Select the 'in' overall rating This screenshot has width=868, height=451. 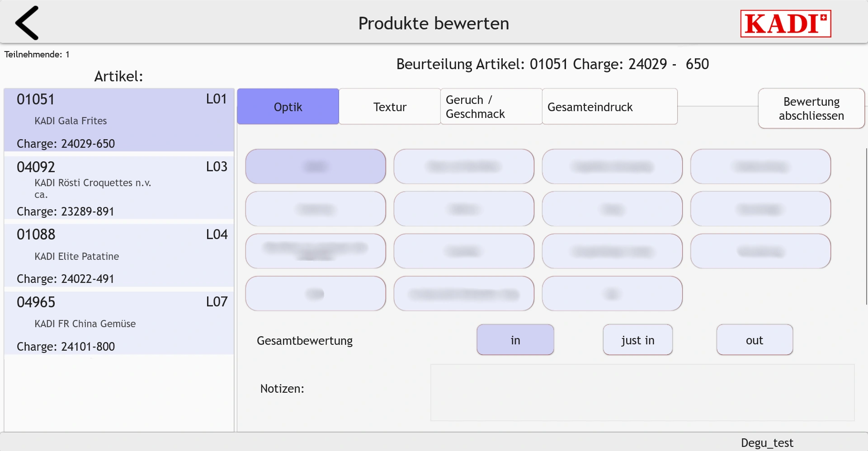click(x=515, y=340)
